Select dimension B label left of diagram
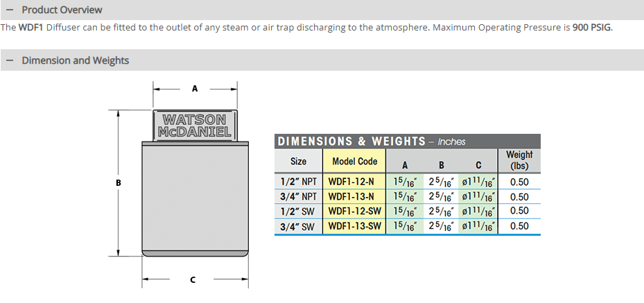Image resolution: width=644 pixels, height=303 pixels. pyautogui.click(x=119, y=182)
